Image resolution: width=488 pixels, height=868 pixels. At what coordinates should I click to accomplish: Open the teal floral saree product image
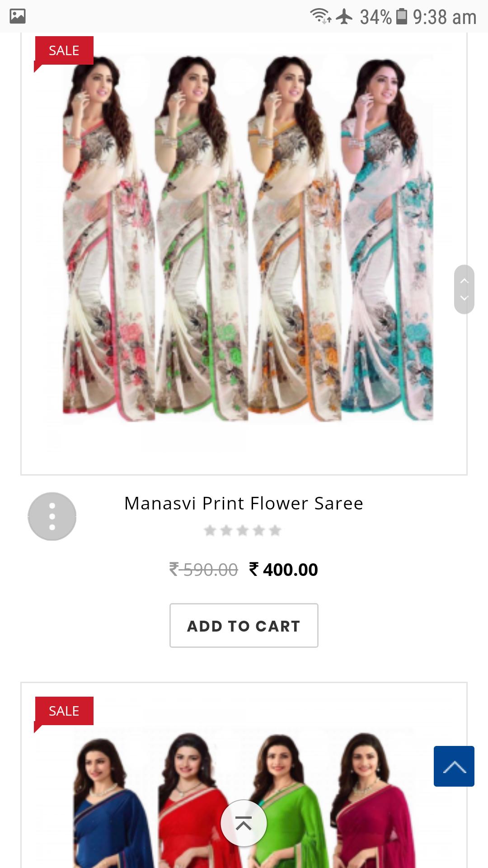click(x=387, y=237)
